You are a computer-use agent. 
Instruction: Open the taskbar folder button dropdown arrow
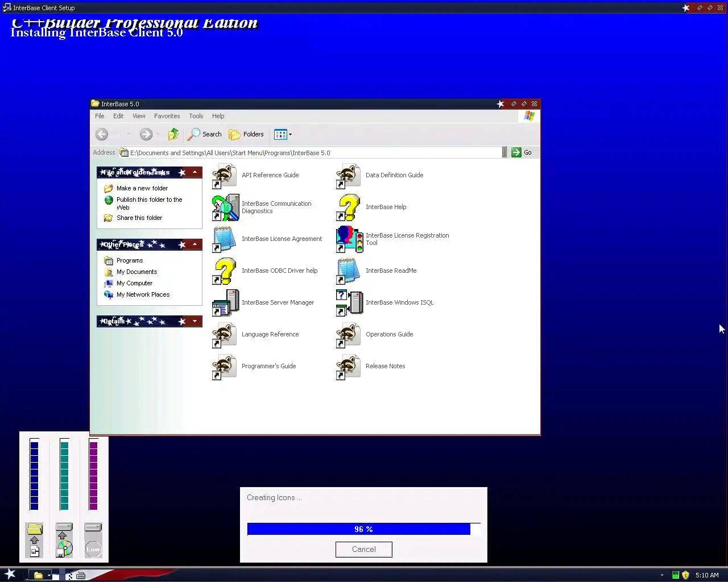49,575
